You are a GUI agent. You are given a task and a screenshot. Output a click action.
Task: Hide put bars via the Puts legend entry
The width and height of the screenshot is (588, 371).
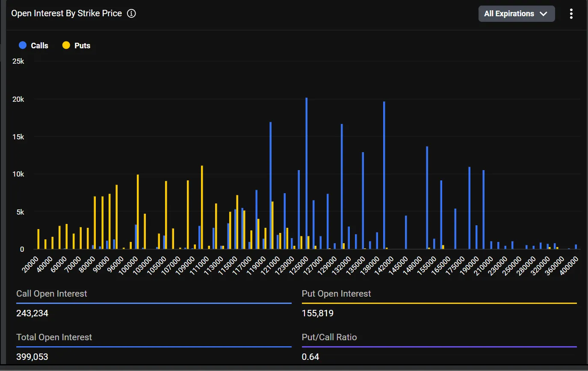coord(76,45)
